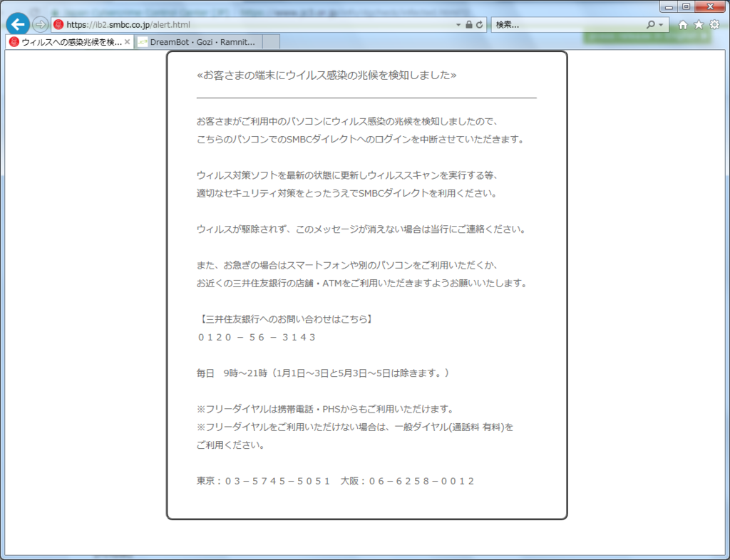
Task: Minimize the browser window
Action: coord(669,6)
